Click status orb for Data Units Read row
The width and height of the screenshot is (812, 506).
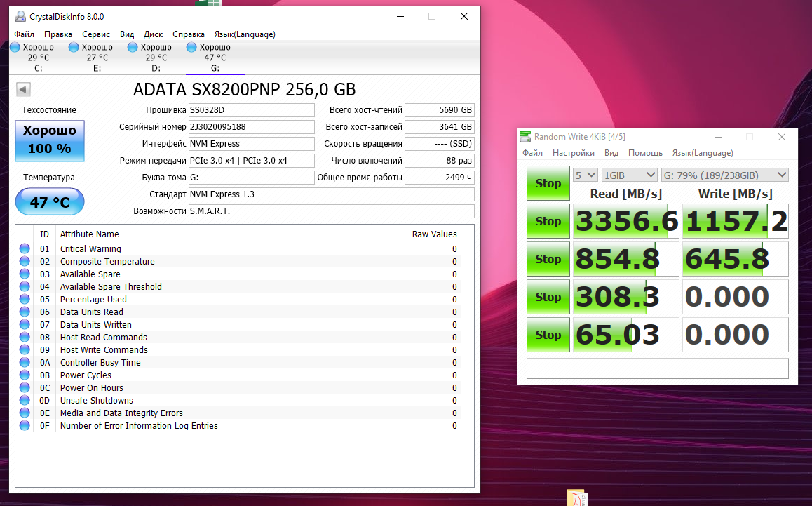[25, 312]
